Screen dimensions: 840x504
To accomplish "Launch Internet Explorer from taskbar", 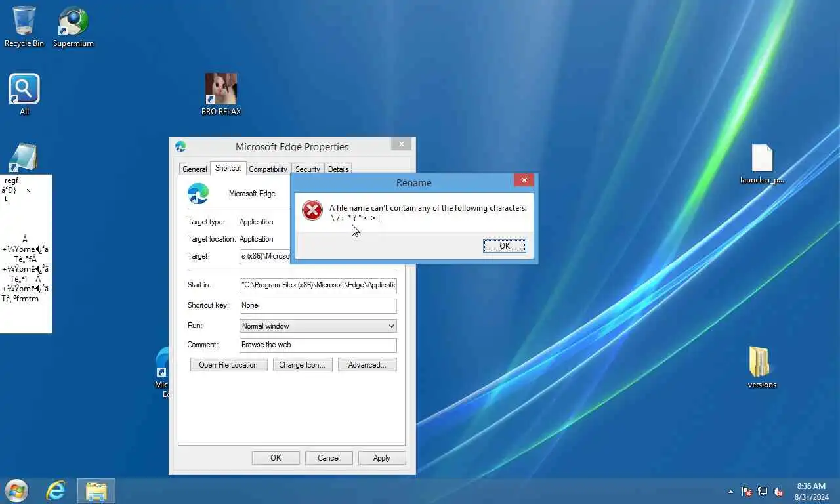I will pyautogui.click(x=56, y=491).
